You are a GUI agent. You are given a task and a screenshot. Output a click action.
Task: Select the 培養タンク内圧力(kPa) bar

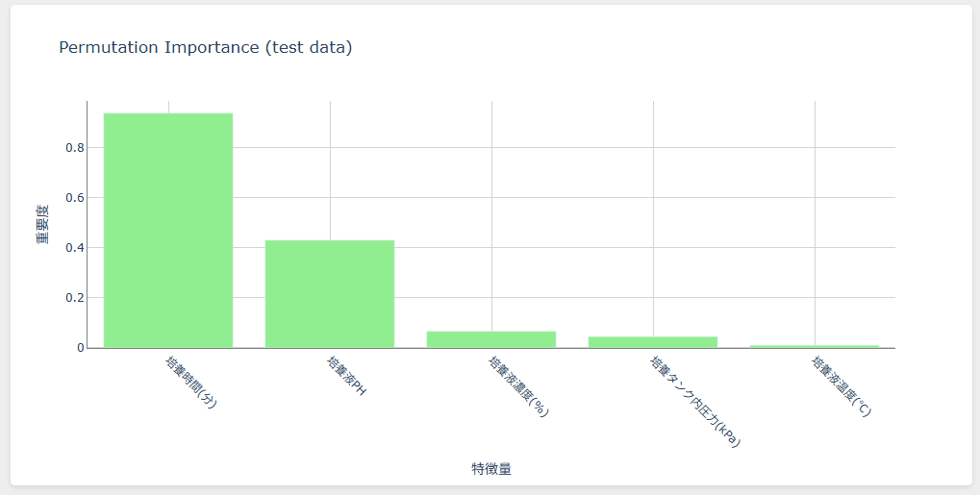(x=653, y=341)
